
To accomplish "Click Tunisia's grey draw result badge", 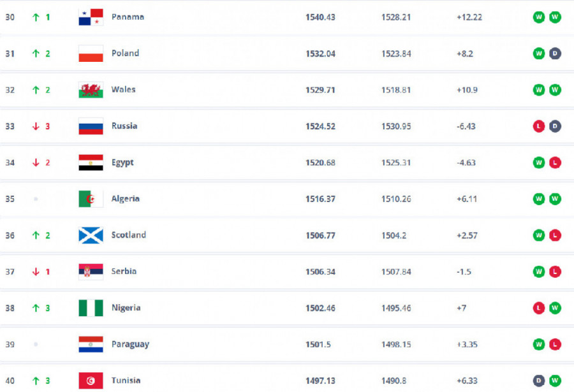I will click(539, 381).
